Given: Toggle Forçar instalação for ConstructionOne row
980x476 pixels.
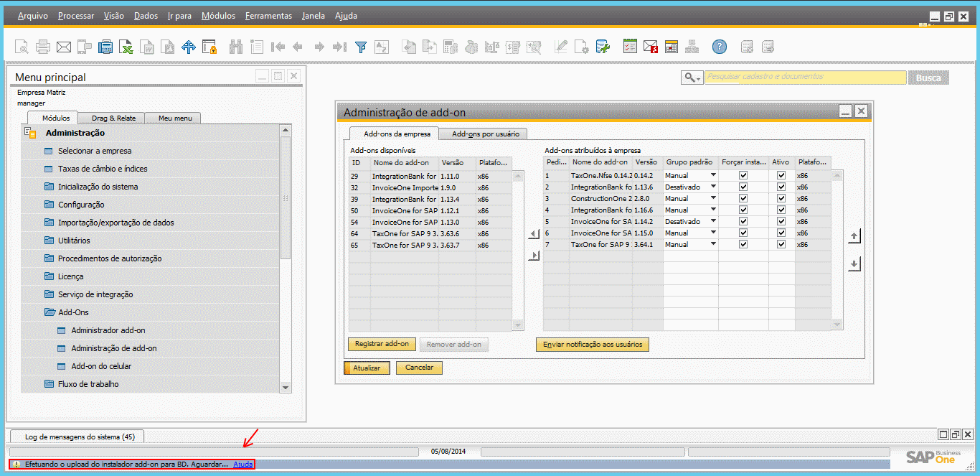Looking at the screenshot, I should pyautogui.click(x=743, y=198).
